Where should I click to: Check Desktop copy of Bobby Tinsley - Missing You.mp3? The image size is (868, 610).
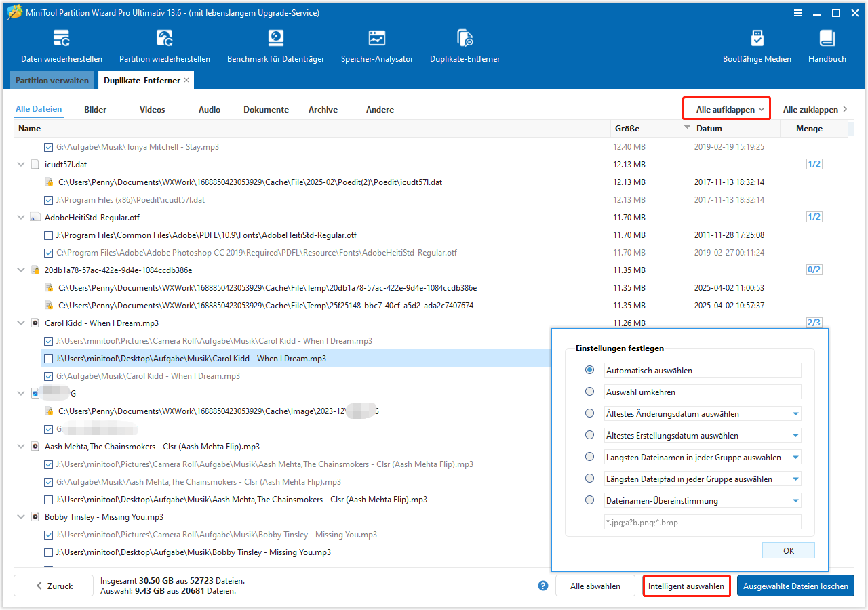pos(48,552)
